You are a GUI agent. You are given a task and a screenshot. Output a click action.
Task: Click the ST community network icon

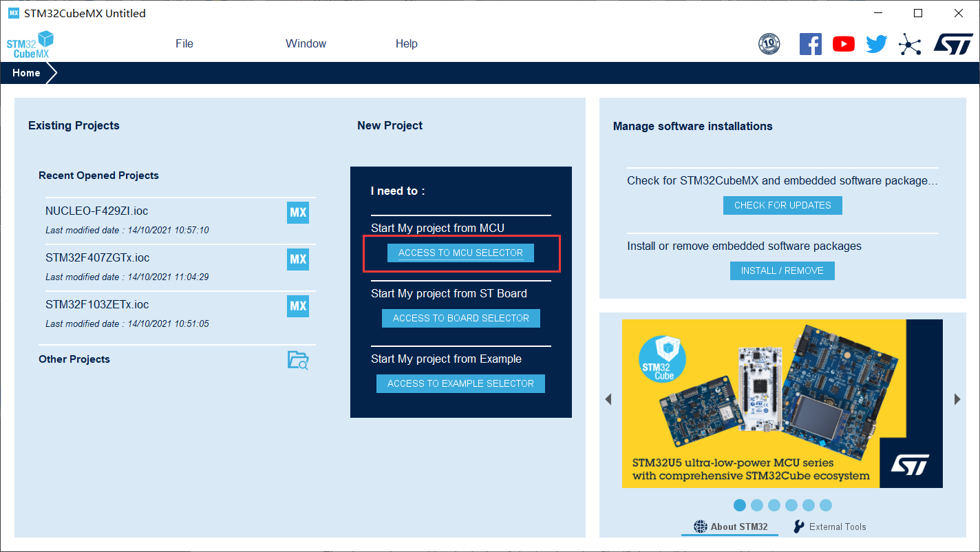[910, 45]
